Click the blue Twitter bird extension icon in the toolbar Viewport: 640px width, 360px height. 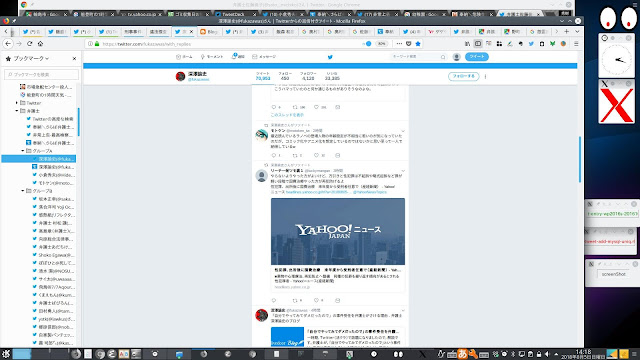coord(531,44)
